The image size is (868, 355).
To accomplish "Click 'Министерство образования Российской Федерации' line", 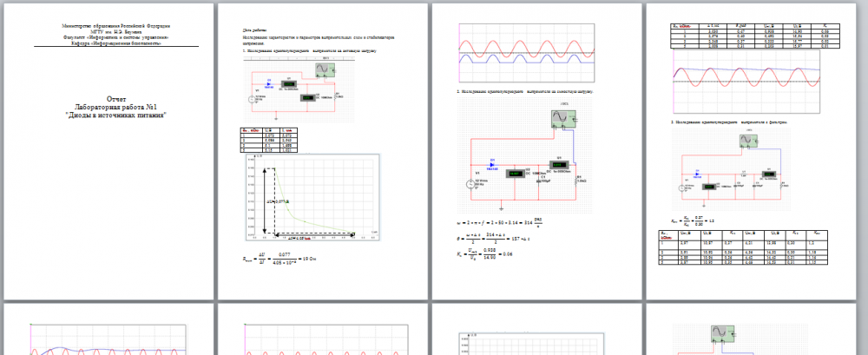I will pyautogui.click(x=116, y=26).
